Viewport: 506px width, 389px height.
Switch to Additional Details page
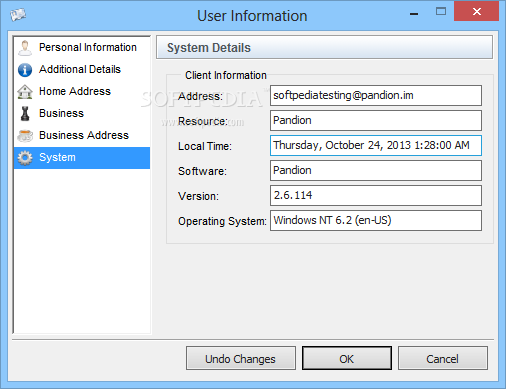coord(82,69)
